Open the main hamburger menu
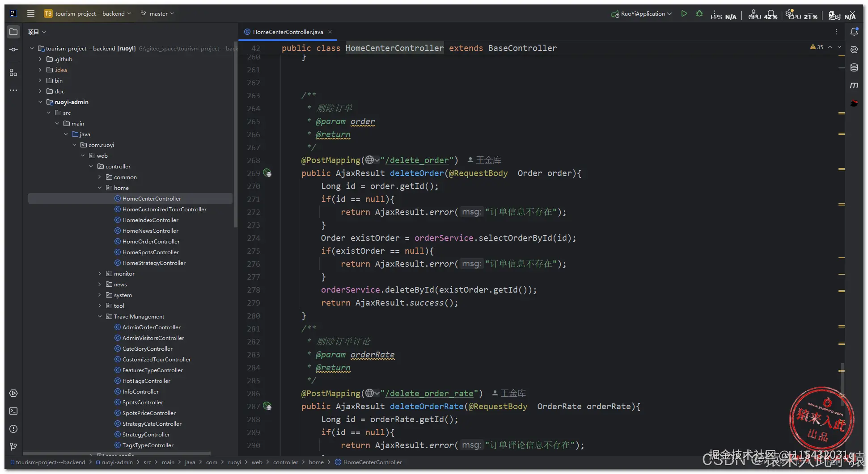The height and width of the screenshot is (474, 868). click(x=31, y=13)
